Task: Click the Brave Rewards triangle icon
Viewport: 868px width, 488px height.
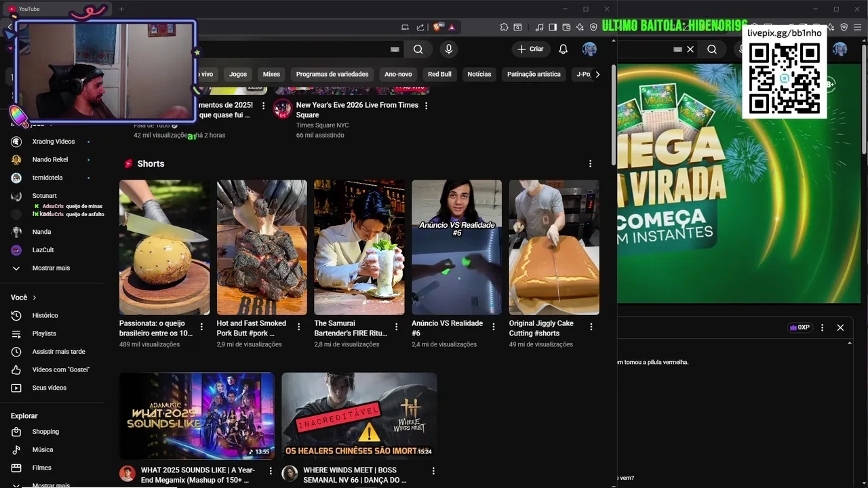Action: 452,27
